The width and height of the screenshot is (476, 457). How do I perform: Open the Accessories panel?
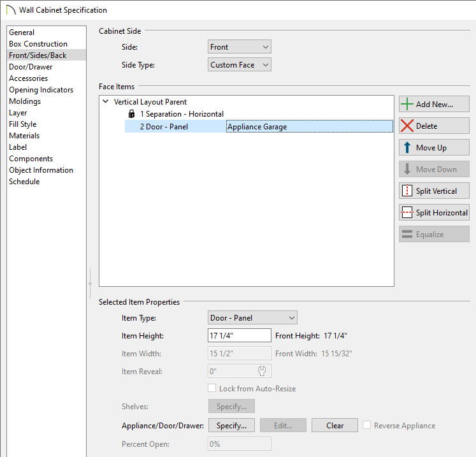pyautogui.click(x=47, y=78)
